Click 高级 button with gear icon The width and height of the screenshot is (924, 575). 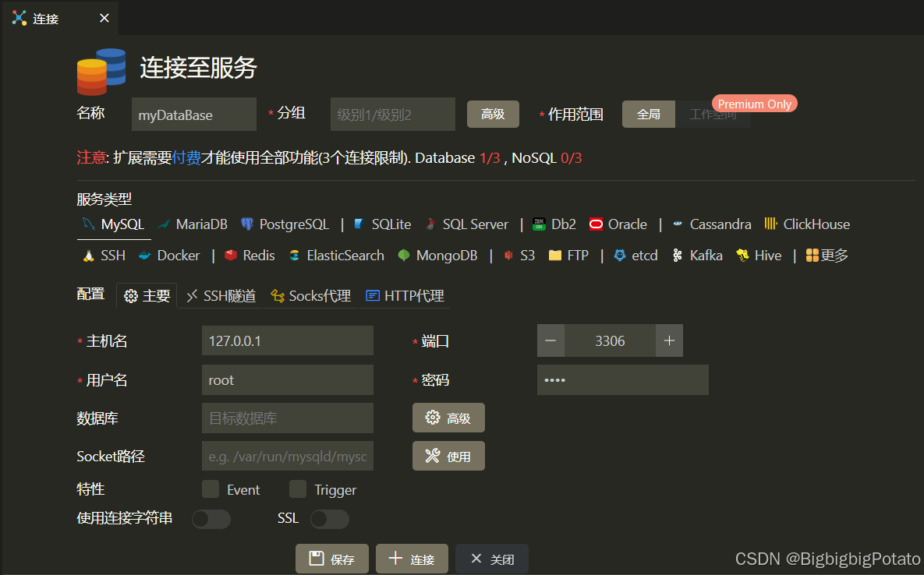point(448,418)
